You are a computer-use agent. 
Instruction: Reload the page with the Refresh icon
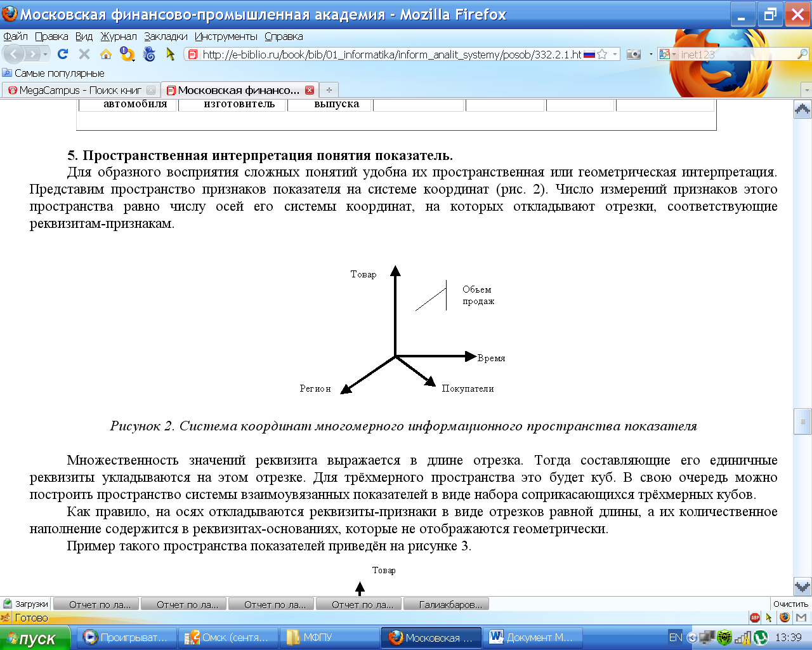tap(63, 55)
